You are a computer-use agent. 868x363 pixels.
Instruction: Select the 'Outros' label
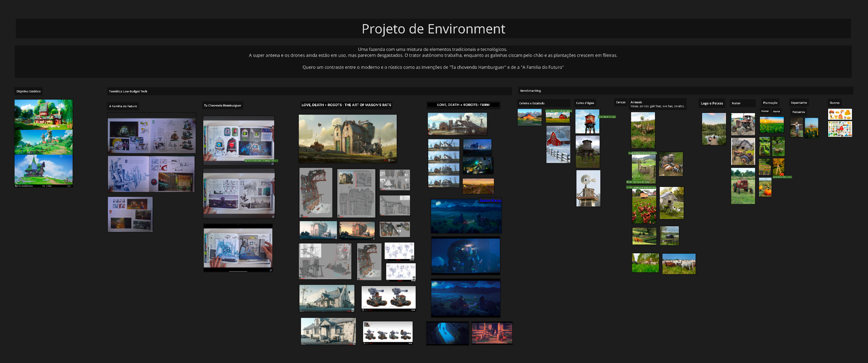click(834, 103)
